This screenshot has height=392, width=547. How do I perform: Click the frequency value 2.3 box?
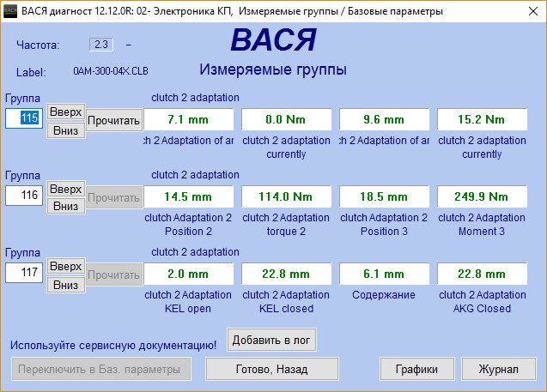click(x=100, y=44)
